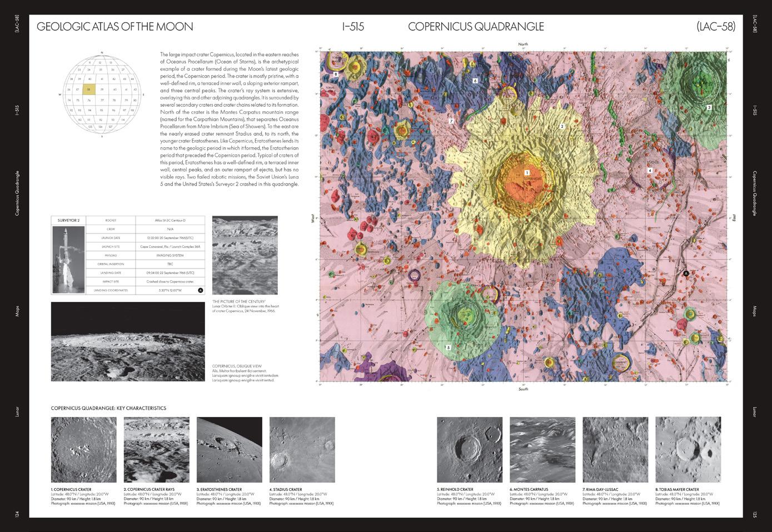Select the 'COPERNICUS QUADRANGLE: KEY CHARACTERISTICS' heading
The image size is (772, 532).
[108, 408]
